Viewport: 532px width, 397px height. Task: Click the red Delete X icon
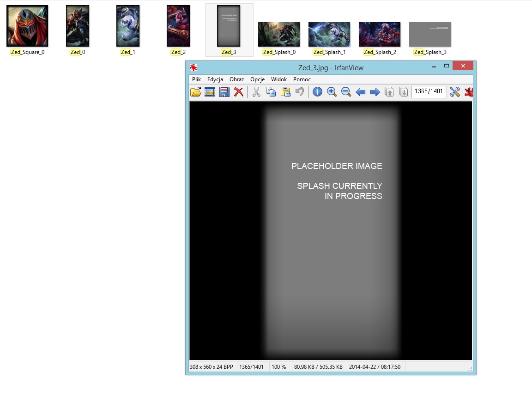(x=238, y=92)
